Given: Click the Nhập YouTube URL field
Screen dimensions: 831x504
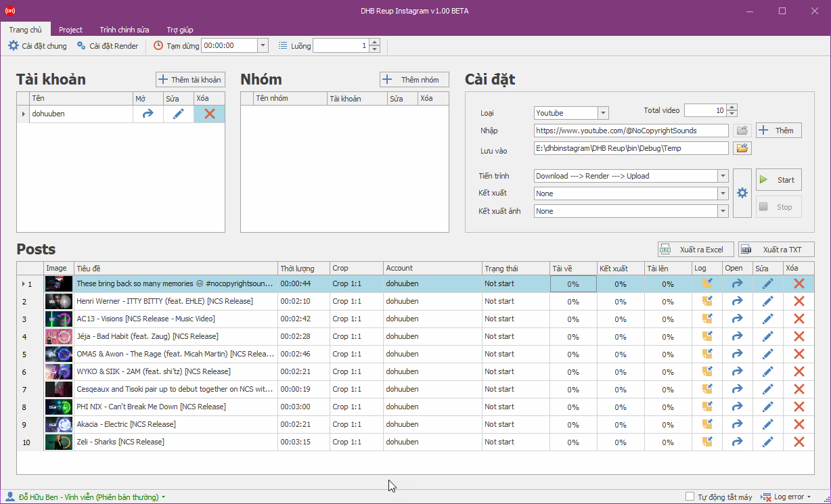Looking at the screenshot, I should pyautogui.click(x=631, y=131).
